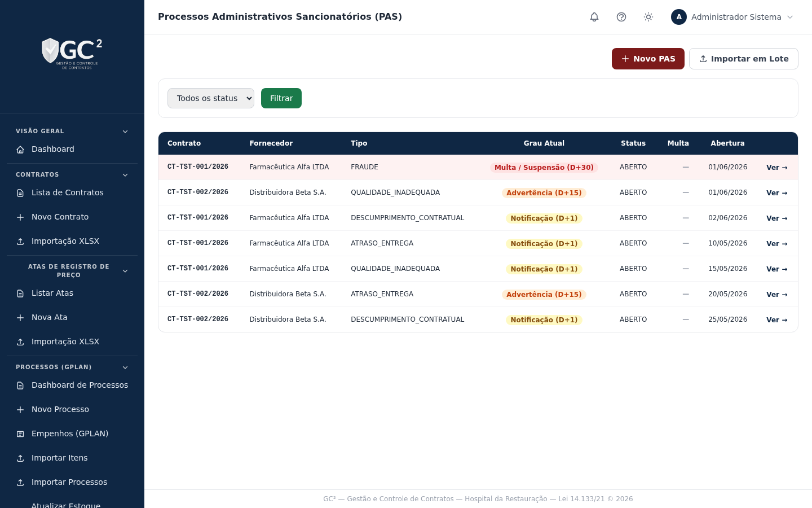Click the Nova Ata plus icon

(20, 318)
